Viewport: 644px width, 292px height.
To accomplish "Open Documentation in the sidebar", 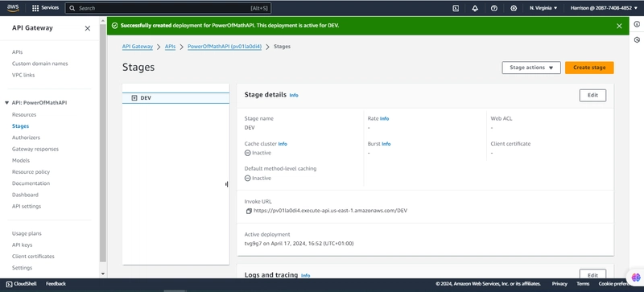I will coord(31,183).
